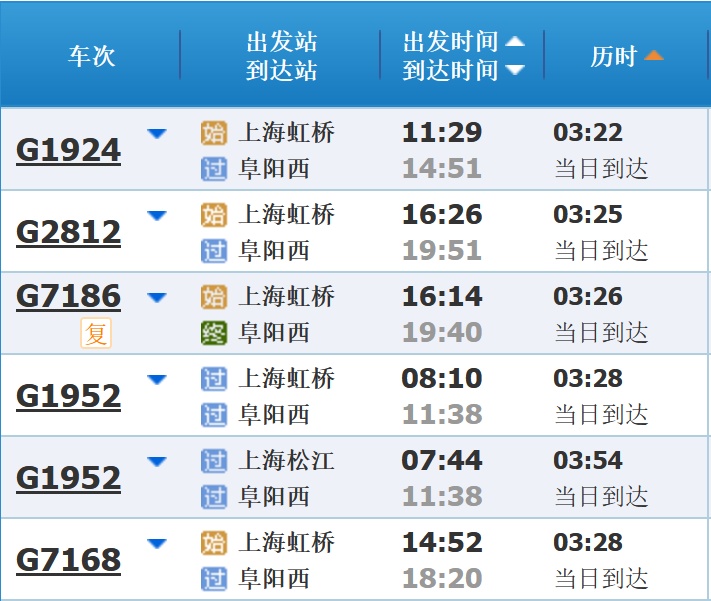Click the origin-station icon for G7168
Viewport: 711px width, 601px height.
(214, 543)
